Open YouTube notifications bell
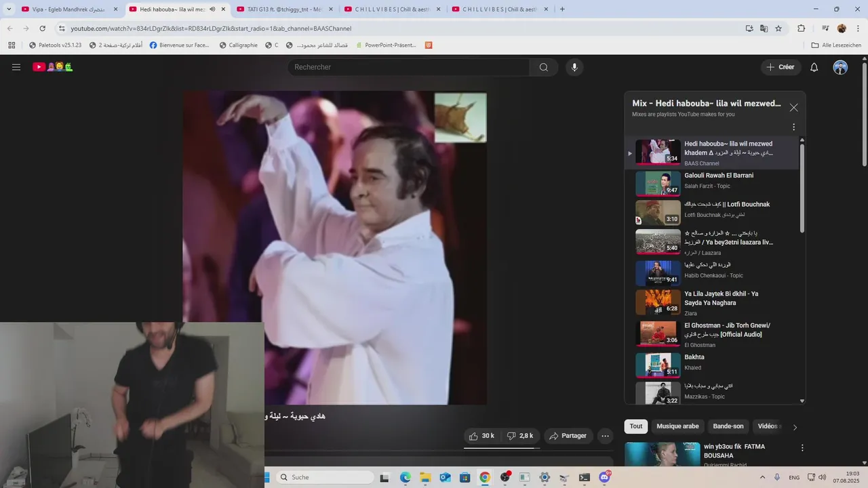Viewport: 868px width, 488px height. [814, 67]
